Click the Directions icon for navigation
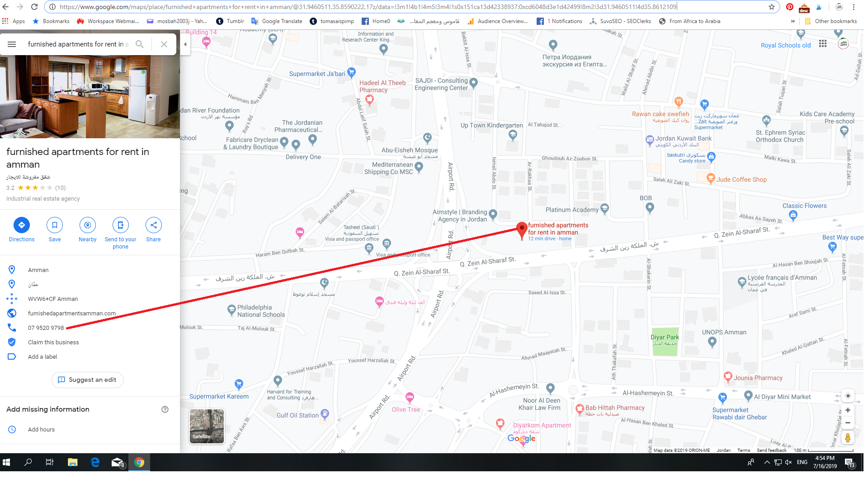Viewport: 868px width, 488px height. coord(21,225)
